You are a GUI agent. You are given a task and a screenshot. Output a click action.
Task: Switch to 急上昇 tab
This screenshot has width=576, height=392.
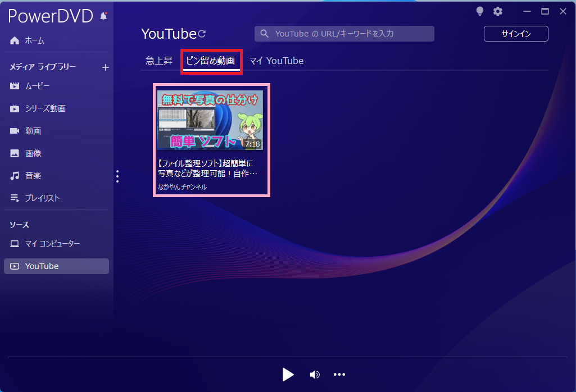tap(158, 61)
